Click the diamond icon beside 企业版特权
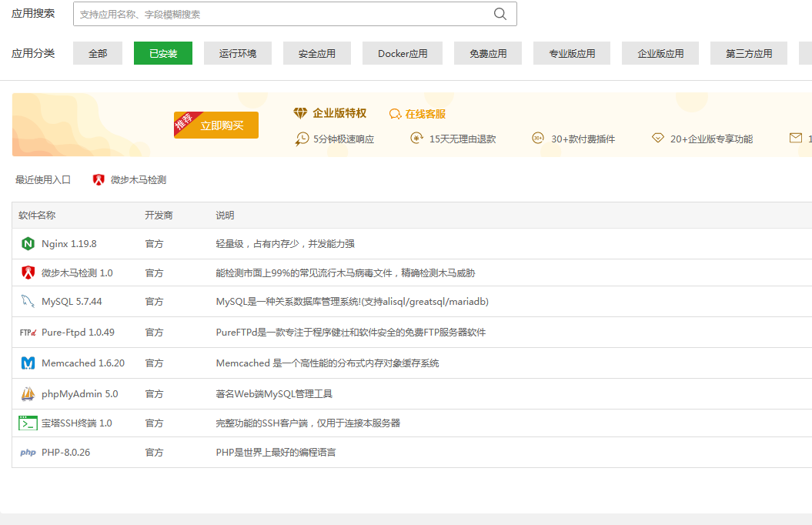The image size is (812, 525). click(300, 113)
